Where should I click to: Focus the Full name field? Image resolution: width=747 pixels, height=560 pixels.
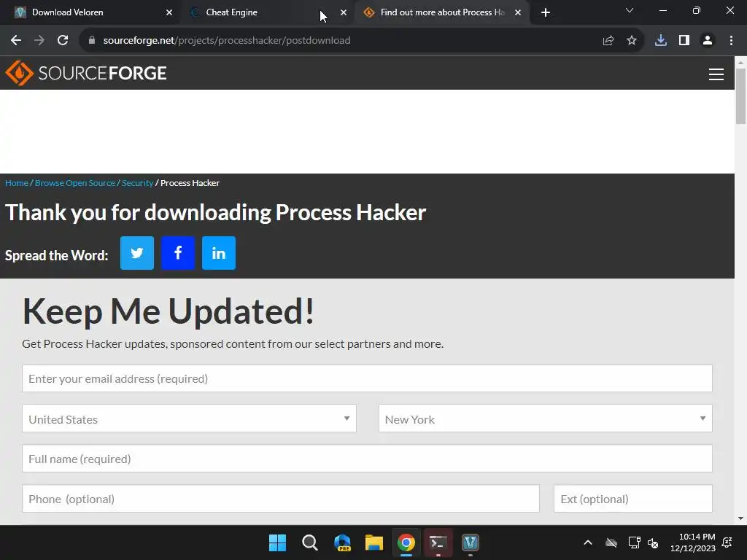pos(368,459)
